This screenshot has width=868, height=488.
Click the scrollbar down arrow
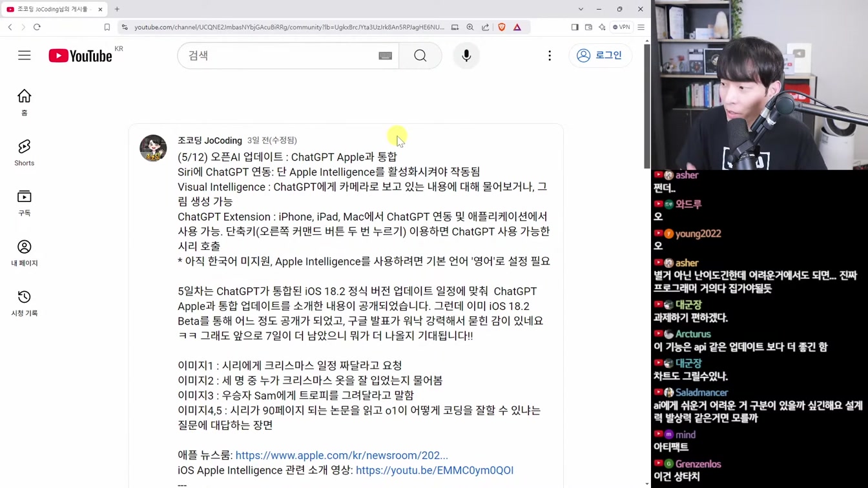[x=647, y=484]
